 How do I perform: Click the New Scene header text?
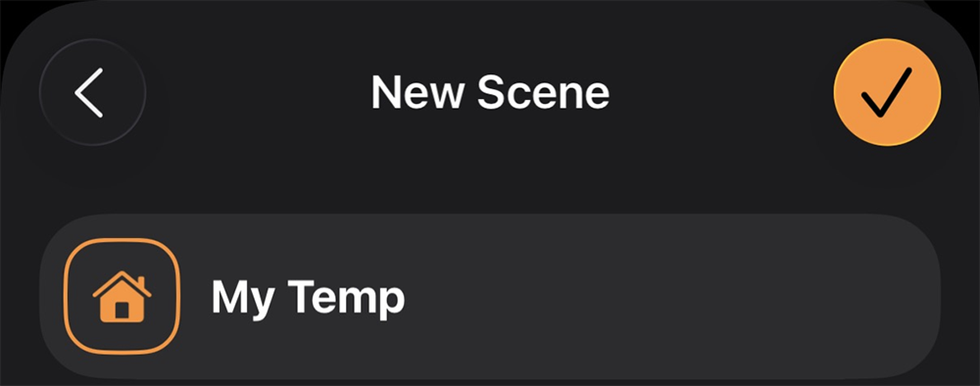(x=490, y=92)
